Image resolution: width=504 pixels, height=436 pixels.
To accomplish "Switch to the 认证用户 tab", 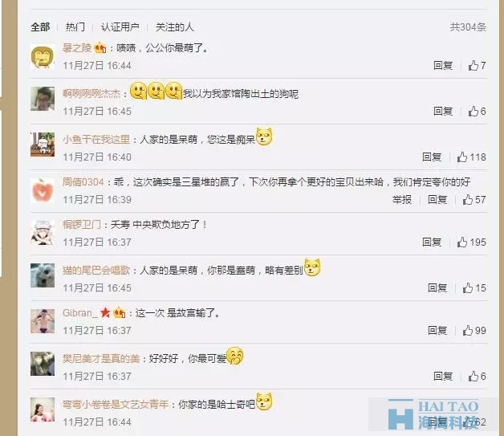I will coord(120,27).
